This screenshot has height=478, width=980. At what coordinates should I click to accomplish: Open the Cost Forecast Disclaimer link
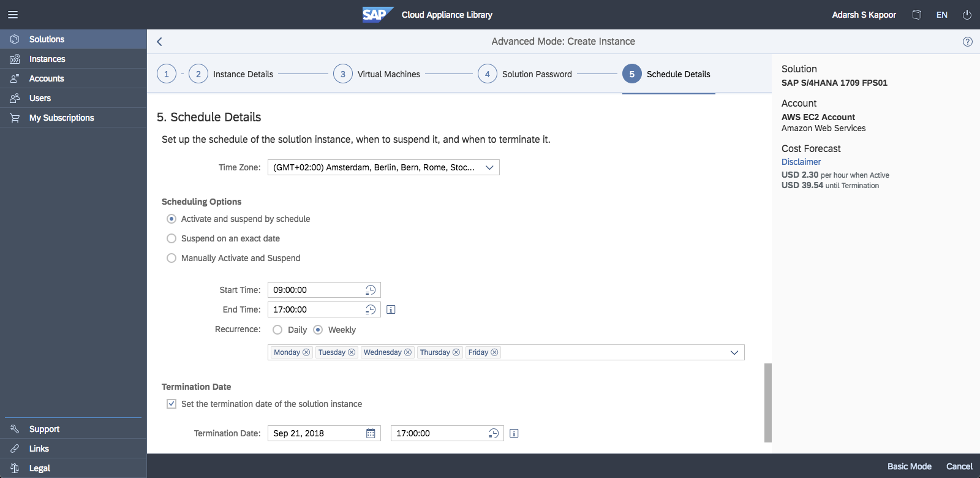tap(801, 162)
